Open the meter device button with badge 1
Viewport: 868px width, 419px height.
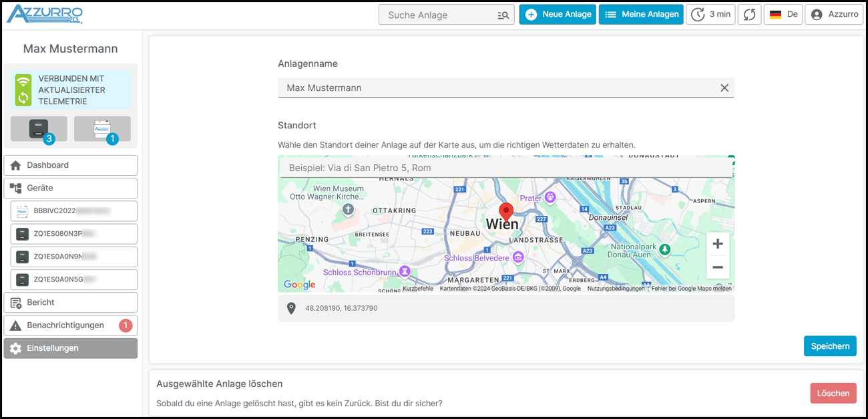(102, 129)
